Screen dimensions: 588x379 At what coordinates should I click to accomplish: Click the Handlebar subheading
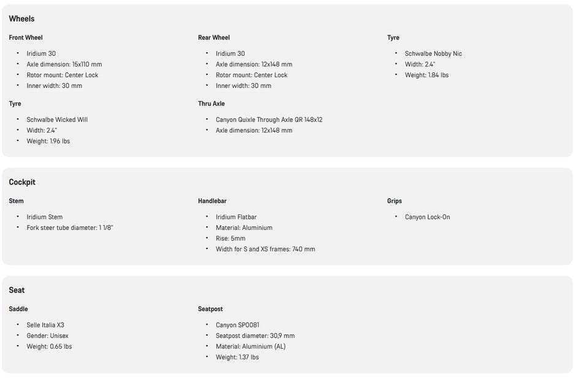pyautogui.click(x=213, y=201)
